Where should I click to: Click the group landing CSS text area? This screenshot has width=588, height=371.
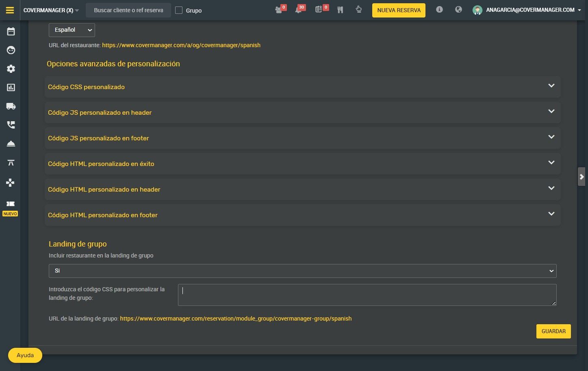[367, 295]
